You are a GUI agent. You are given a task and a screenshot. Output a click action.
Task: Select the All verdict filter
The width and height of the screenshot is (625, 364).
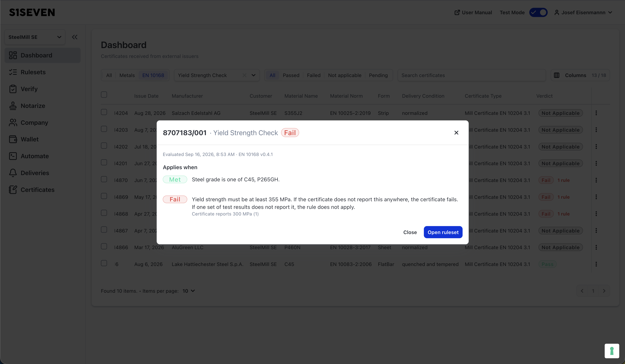point(272,75)
